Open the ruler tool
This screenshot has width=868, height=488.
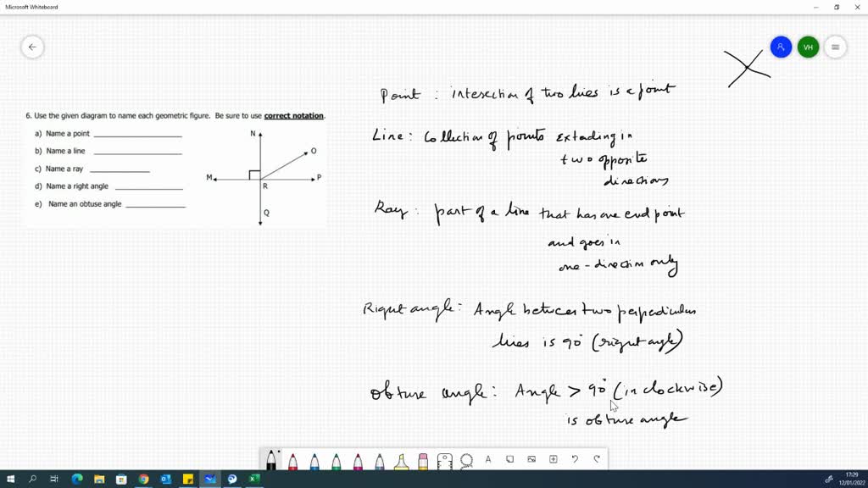coord(445,460)
